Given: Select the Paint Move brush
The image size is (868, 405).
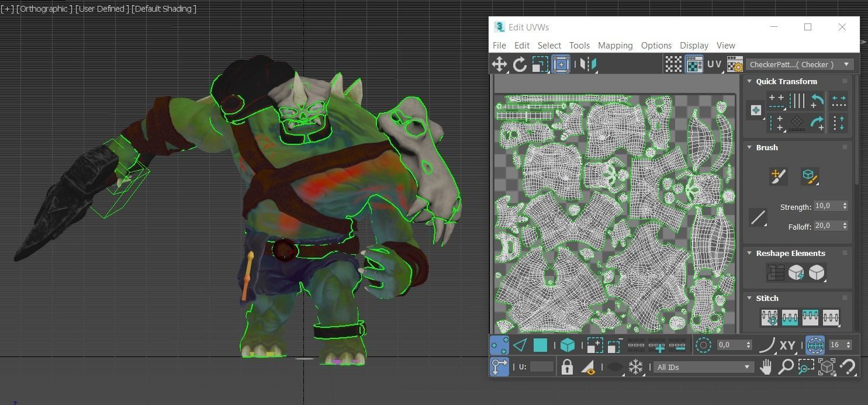Looking at the screenshot, I should tap(779, 176).
